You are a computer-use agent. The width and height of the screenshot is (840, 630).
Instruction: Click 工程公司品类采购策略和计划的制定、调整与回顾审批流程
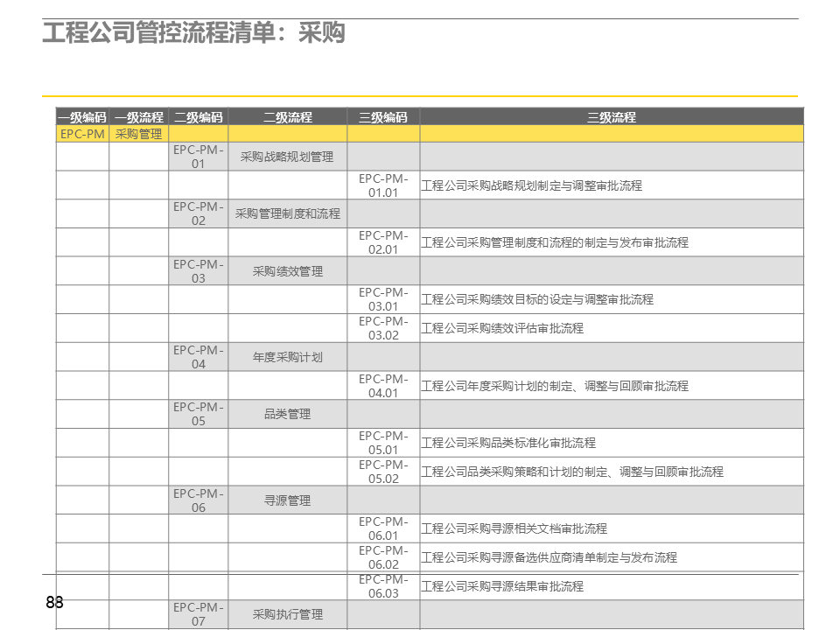point(572,472)
